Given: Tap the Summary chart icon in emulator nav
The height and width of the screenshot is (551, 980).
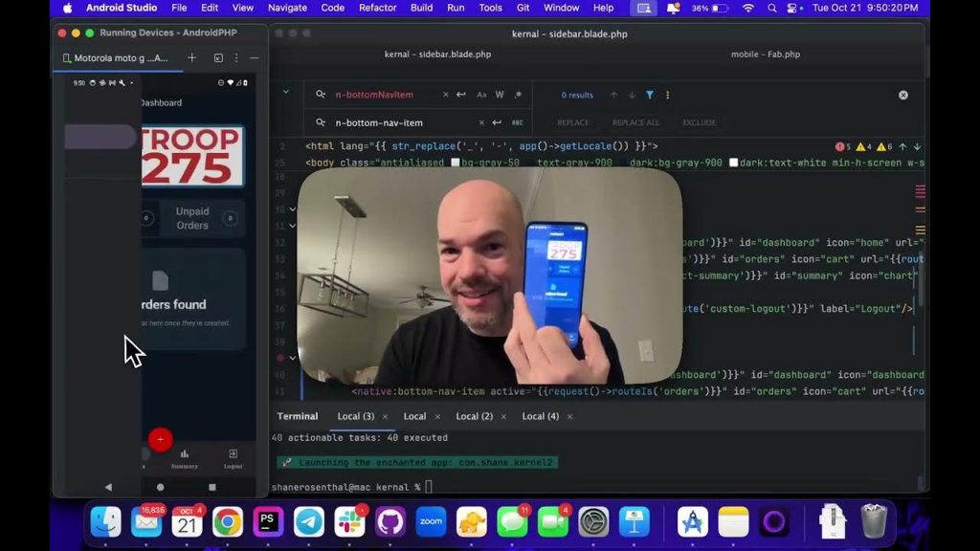Looking at the screenshot, I should coord(185,454).
